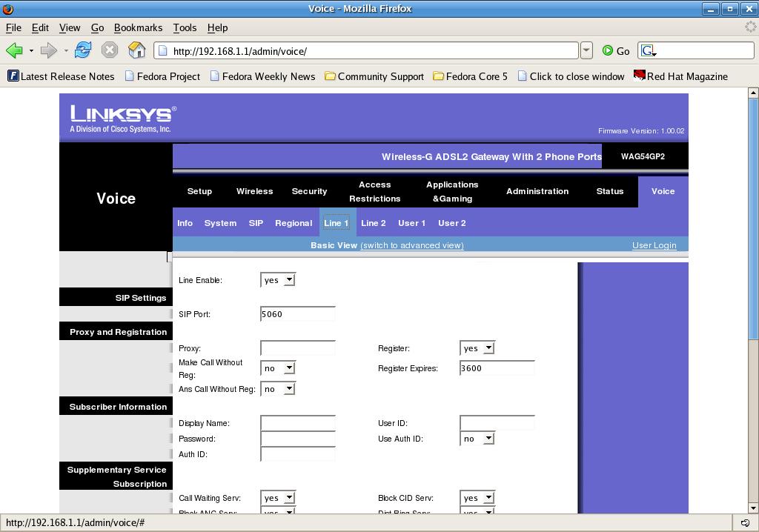Click the SIP Port input field
Image resolution: width=759 pixels, height=532 pixels.
coord(298,314)
